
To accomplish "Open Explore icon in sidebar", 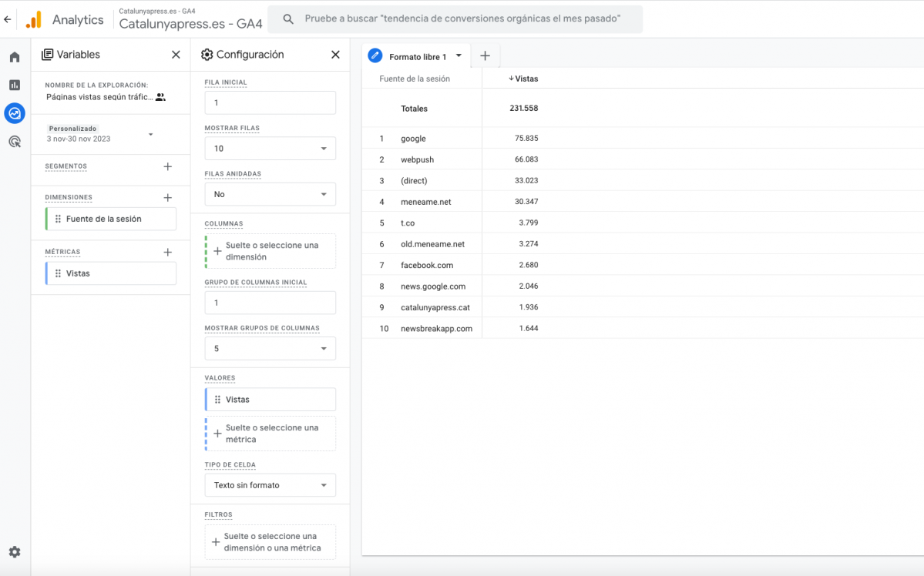I will click(x=15, y=113).
